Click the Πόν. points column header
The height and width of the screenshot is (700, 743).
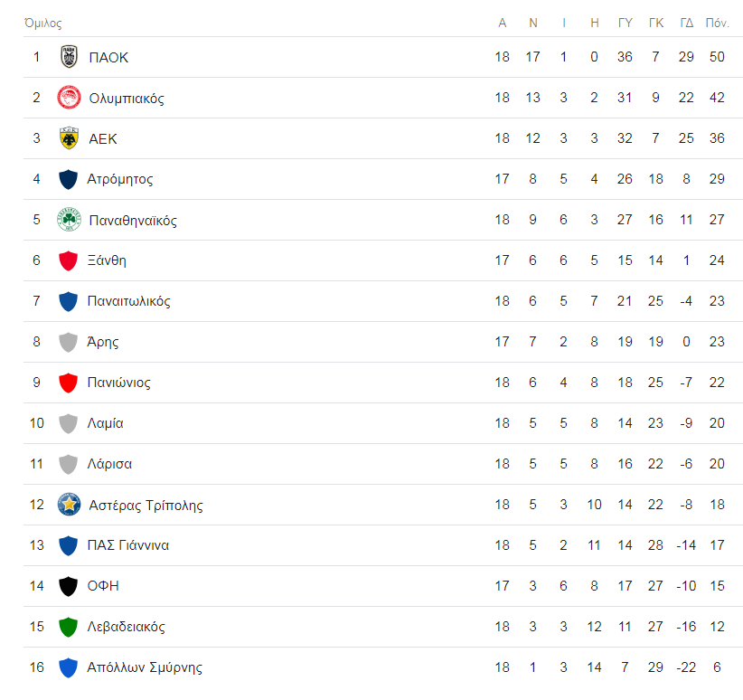point(717,23)
